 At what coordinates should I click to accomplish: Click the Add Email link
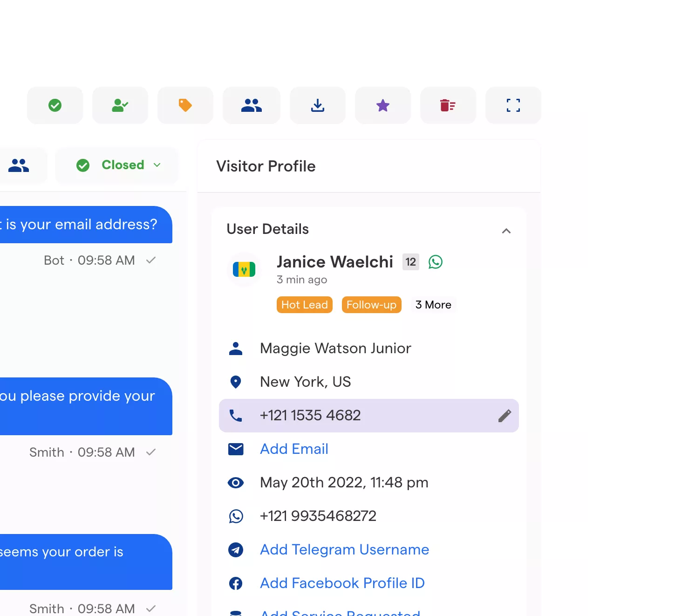[x=294, y=449]
